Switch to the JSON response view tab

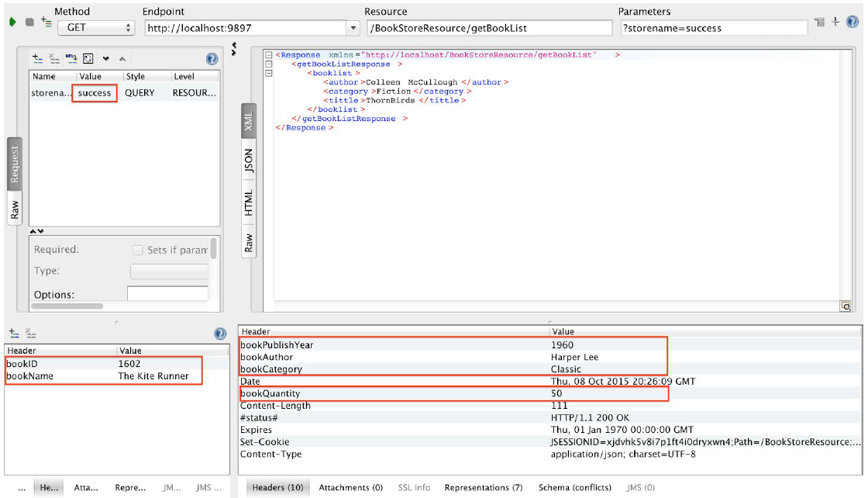249,161
